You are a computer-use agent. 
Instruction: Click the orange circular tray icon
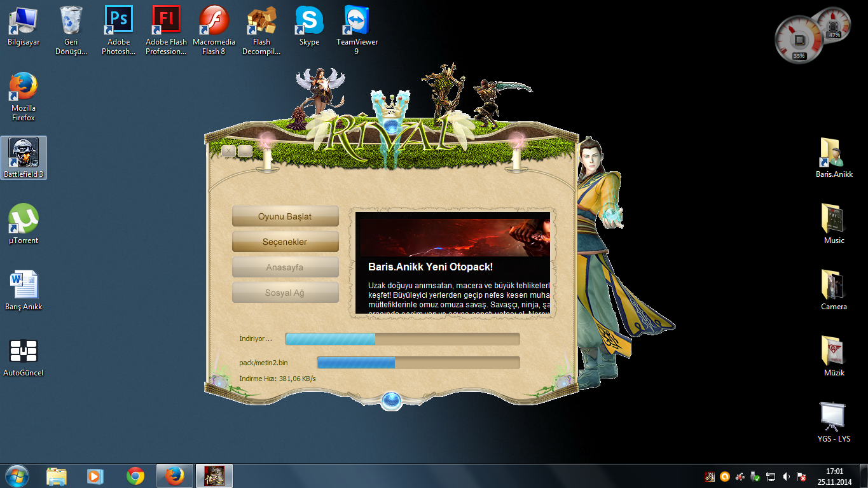pos(725,477)
